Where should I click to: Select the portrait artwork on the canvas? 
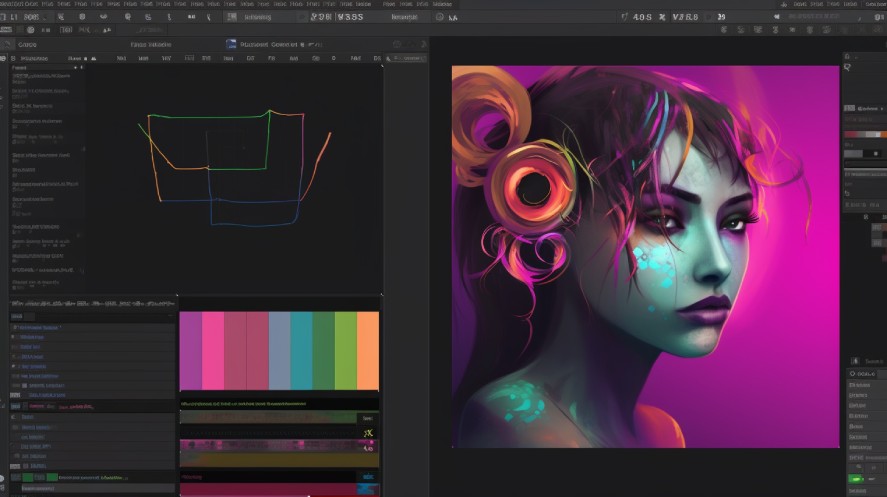[x=645, y=257]
